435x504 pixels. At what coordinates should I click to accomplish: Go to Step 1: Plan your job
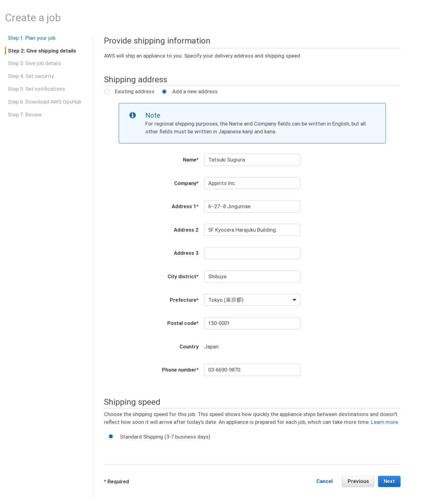(x=32, y=38)
